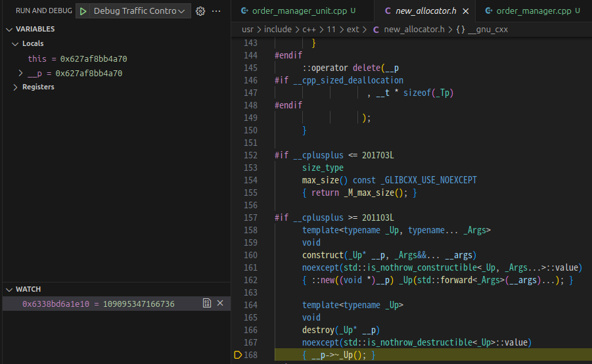Click the C file icon on new_allocator.h tab
This screenshot has width=592, height=364.
tap(388, 11)
